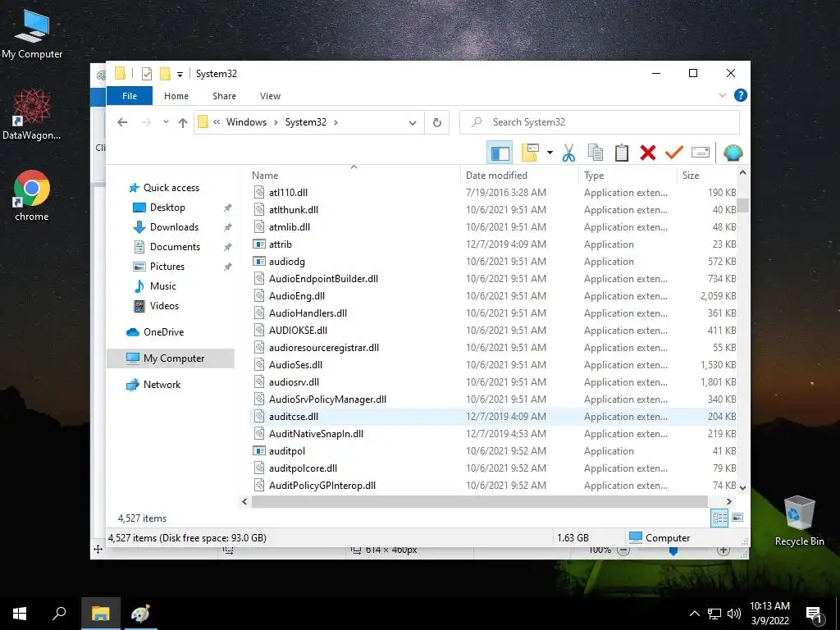Sort by Date modified column header

[x=496, y=176]
